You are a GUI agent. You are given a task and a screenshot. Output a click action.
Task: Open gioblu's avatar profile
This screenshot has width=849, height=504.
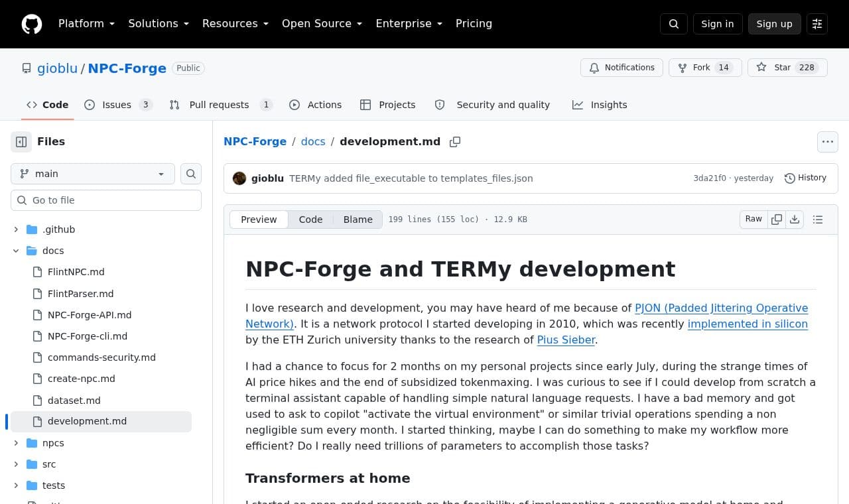[239, 178]
